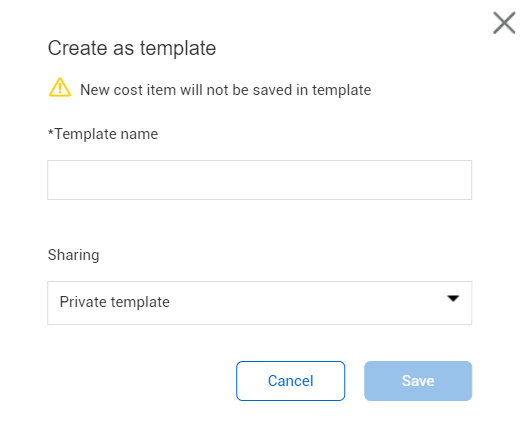Focus the empty template name input box
The image size is (521, 434).
click(259, 180)
